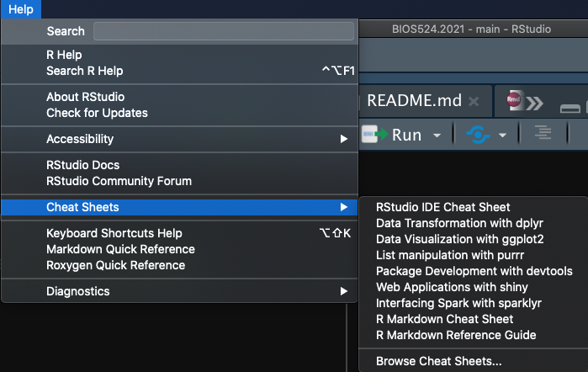Expand the Accessibility submenu
Viewport: 588px width, 372px height.
[179, 139]
